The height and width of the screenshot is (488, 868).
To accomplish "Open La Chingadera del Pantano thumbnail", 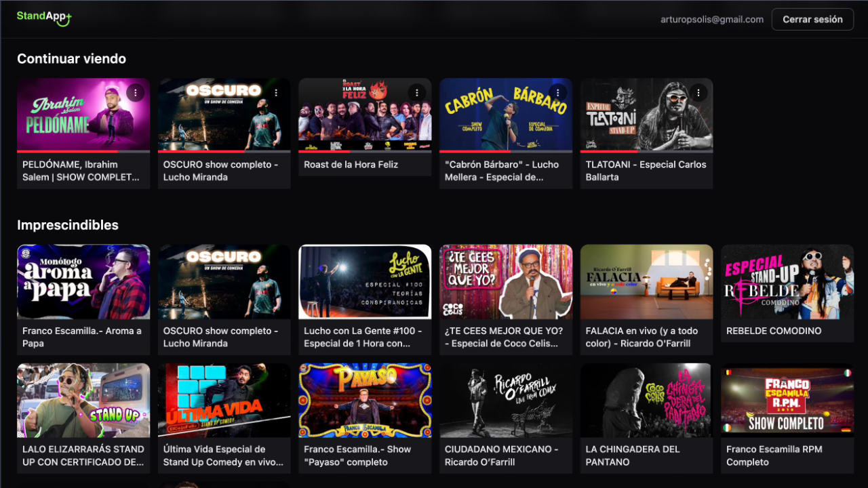I will (x=646, y=401).
